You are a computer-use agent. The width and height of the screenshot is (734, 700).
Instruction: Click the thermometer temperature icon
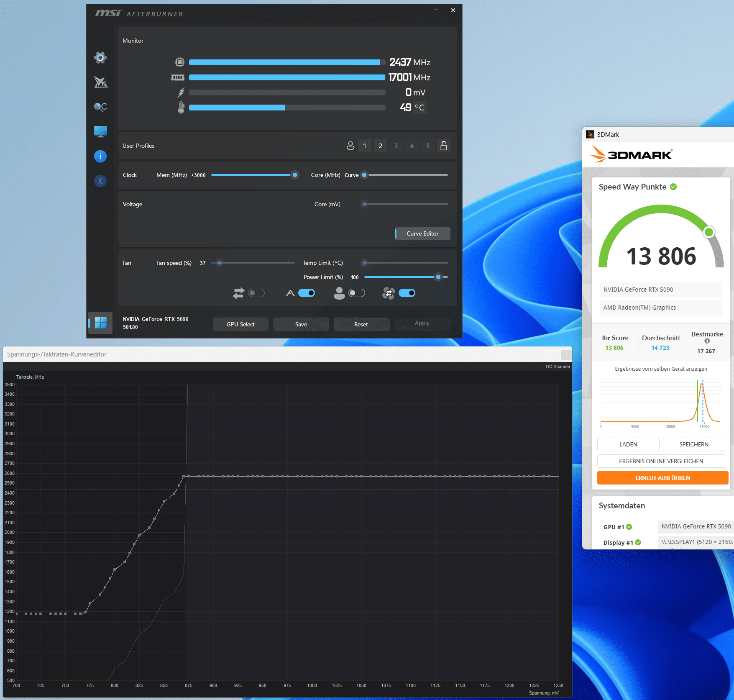[x=181, y=108]
